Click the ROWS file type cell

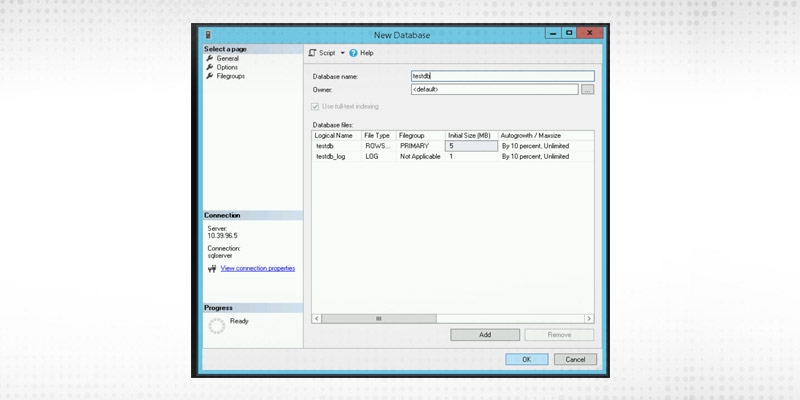pyautogui.click(x=378, y=146)
